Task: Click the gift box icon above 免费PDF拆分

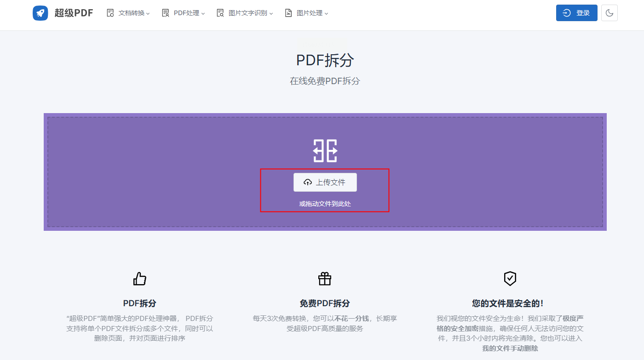Action: (x=325, y=279)
